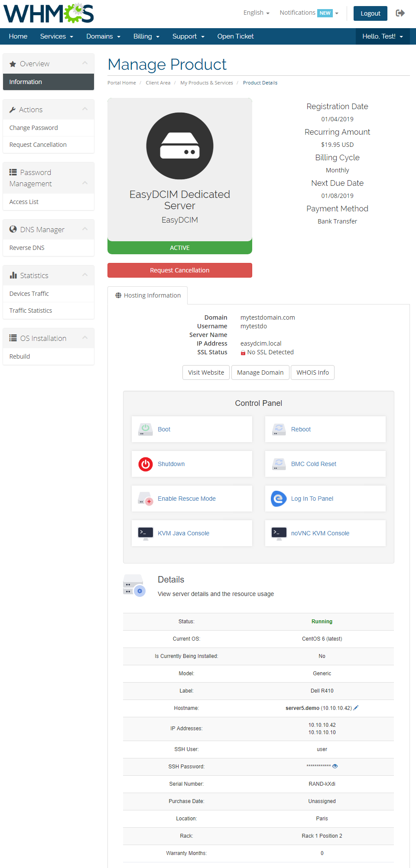Screen dimensions: 416x868
Task: Collapse the OS Installation panel chevron
Action: pos(85,338)
